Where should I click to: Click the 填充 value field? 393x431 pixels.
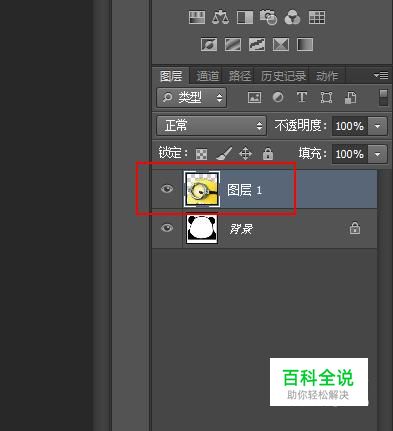(350, 154)
